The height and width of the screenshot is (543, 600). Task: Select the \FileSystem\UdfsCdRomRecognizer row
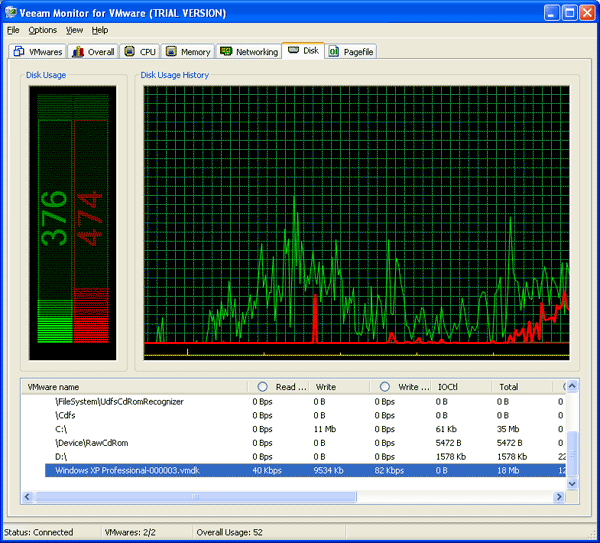pyautogui.click(x=294, y=402)
